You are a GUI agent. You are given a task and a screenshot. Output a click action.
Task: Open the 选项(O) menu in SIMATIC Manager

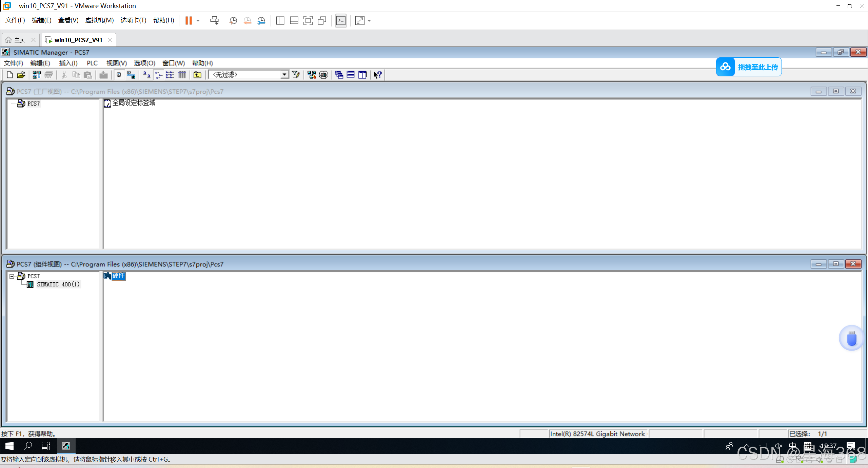[144, 63]
